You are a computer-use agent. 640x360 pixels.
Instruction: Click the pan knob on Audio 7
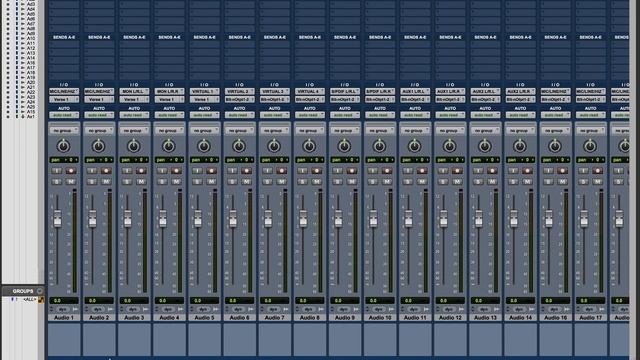(x=274, y=146)
